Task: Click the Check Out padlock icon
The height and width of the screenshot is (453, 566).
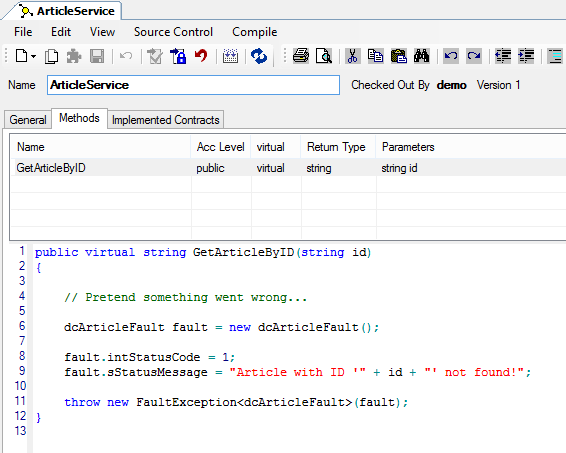Action: pyautogui.click(x=178, y=56)
